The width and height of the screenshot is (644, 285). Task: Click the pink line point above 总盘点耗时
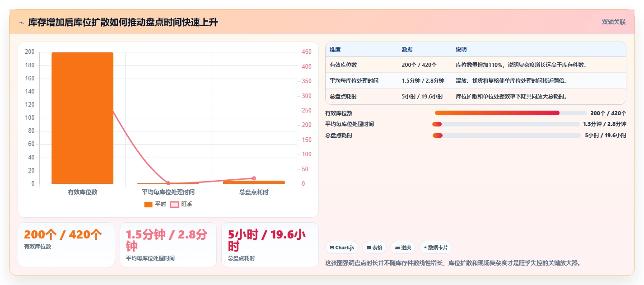(x=254, y=178)
